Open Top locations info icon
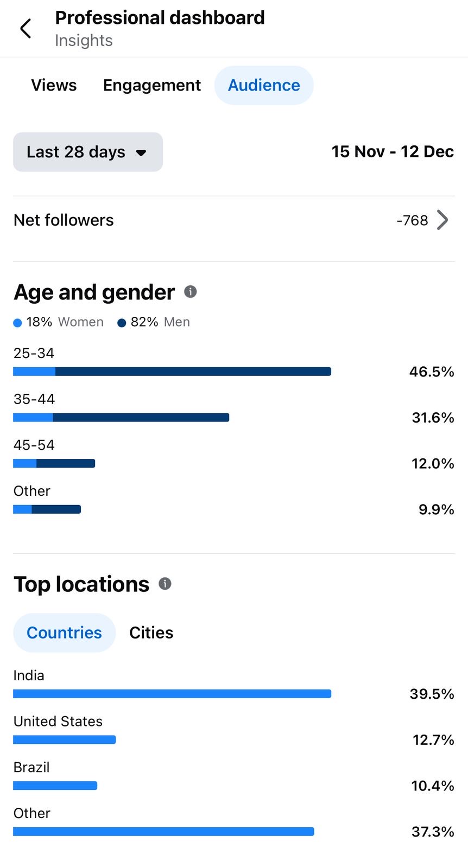 (x=165, y=584)
